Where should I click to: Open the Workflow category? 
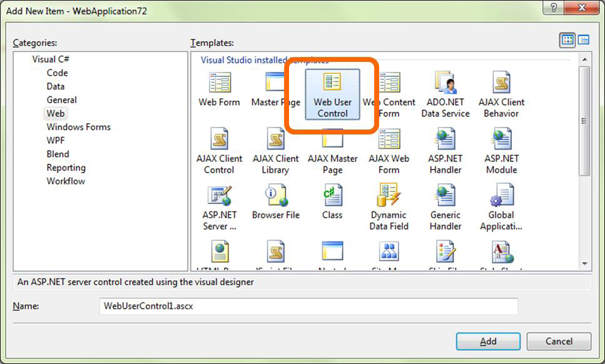66,181
